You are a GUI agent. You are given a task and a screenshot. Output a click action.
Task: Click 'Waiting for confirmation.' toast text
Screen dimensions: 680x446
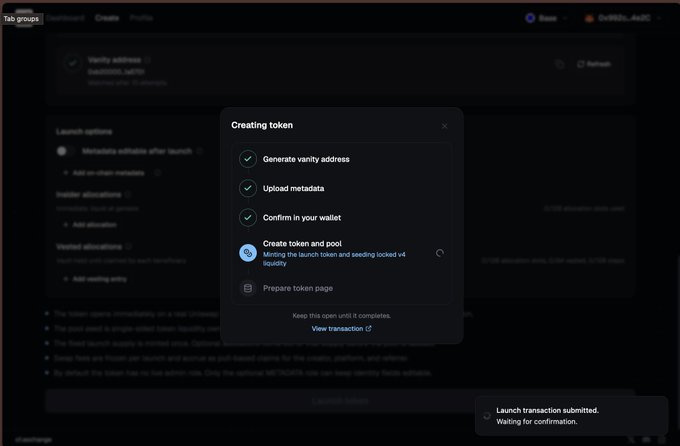click(x=536, y=421)
